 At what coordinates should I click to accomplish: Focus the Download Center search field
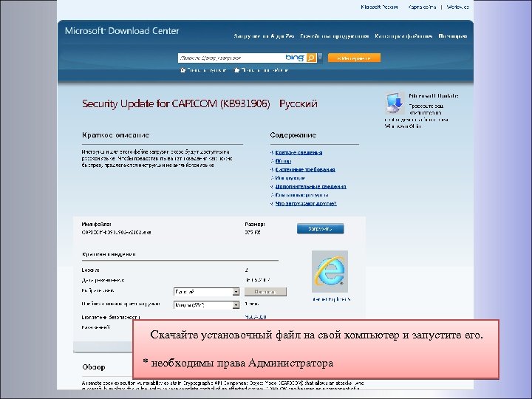coord(231,58)
